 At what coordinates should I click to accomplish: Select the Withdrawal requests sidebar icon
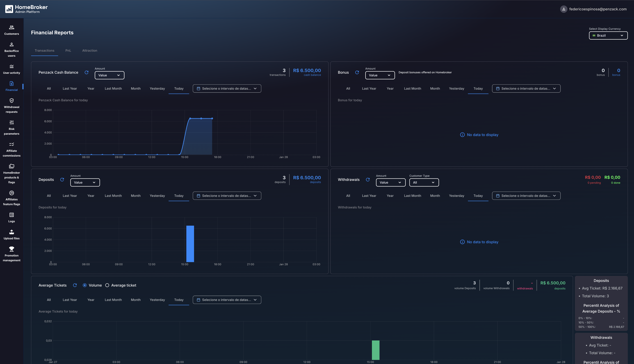pos(11,101)
